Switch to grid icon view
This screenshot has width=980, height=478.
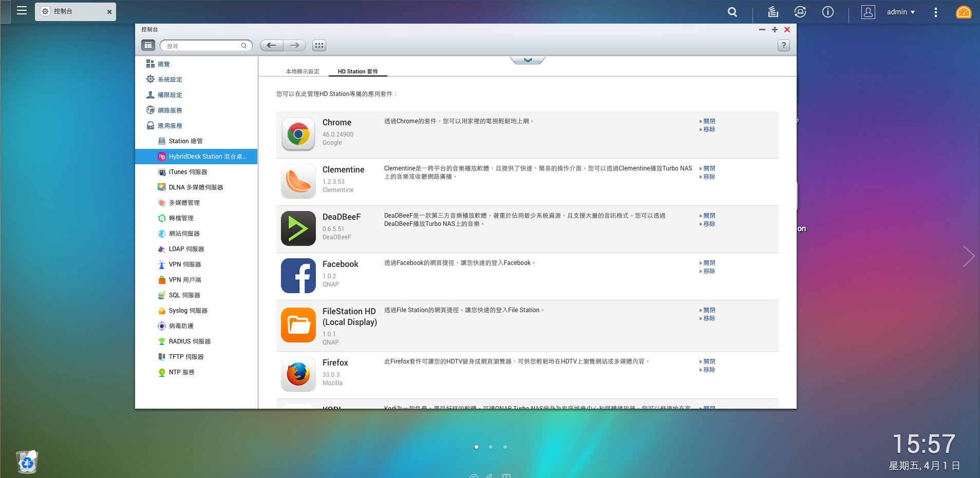point(319,45)
